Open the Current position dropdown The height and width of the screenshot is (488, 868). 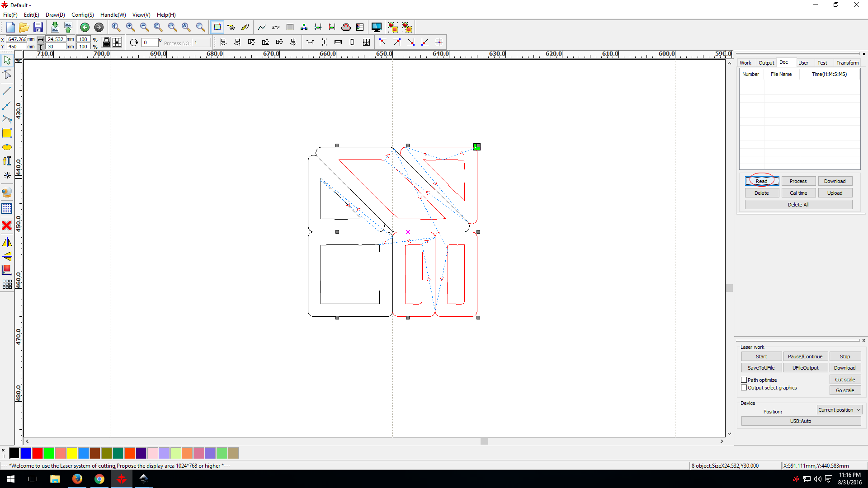click(x=840, y=410)
